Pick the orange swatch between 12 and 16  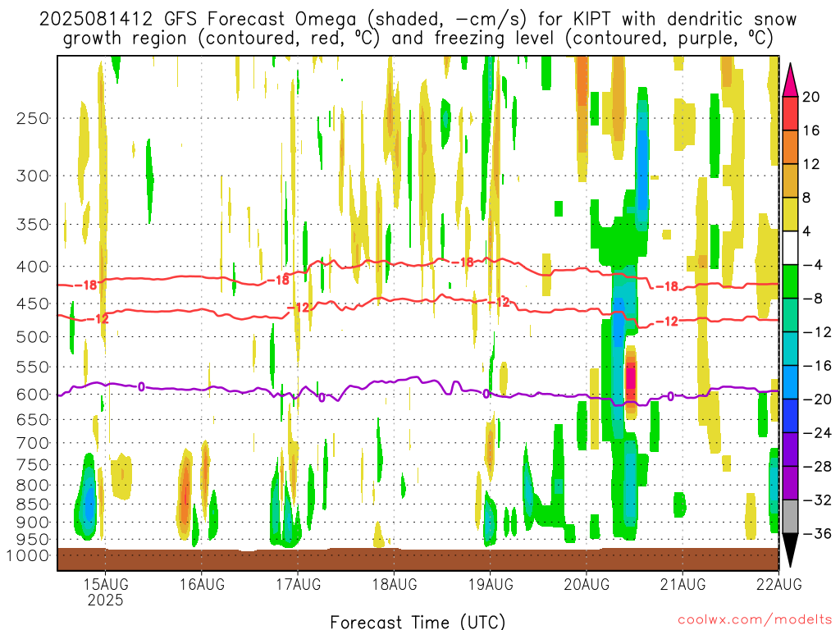(x=790, y=148)
